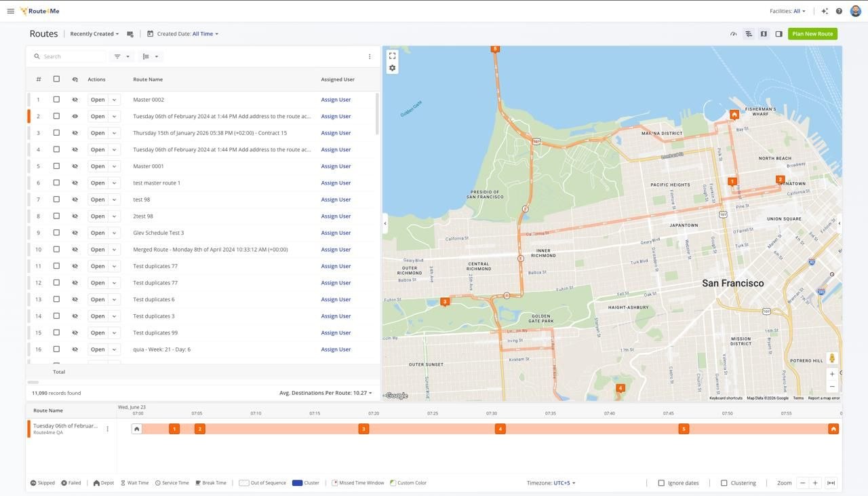
Task: Open the filter dropdown beside search
Action: 122,56
